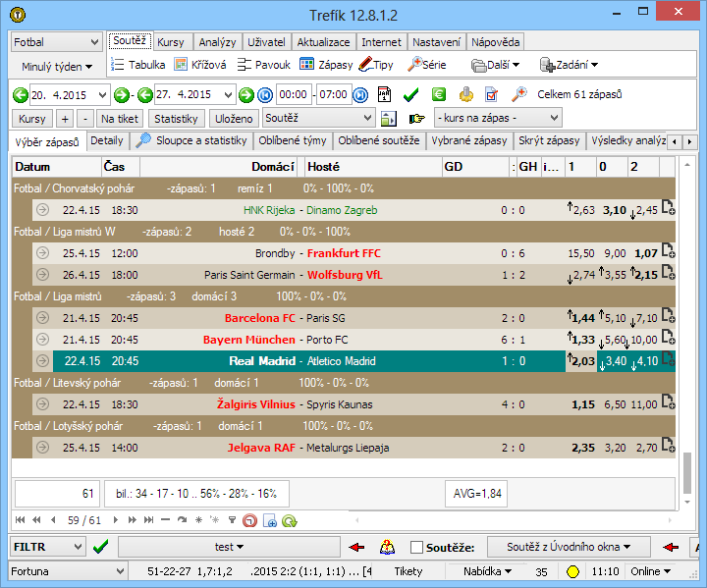Viewport: 707px width, 588px height.
Task: Click green back arrow before end date 27.4.2015
Action: tap(144, 95)
